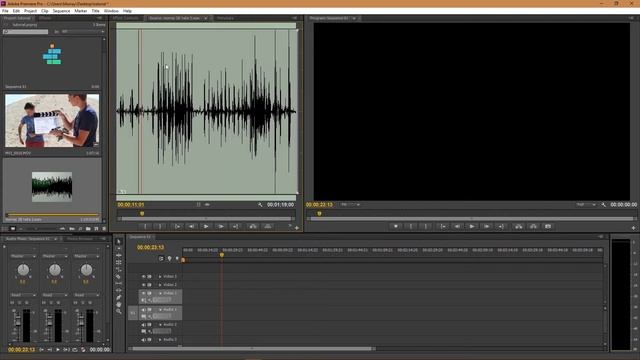
Task: Play the sequence in Program monitor
Action: (x=472, y=227)
